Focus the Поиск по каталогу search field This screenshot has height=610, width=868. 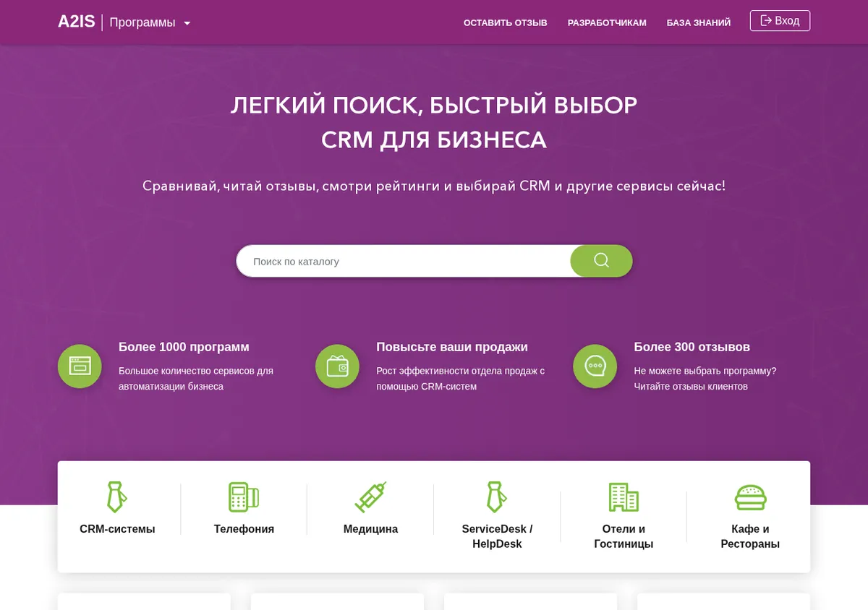point(404,261)
